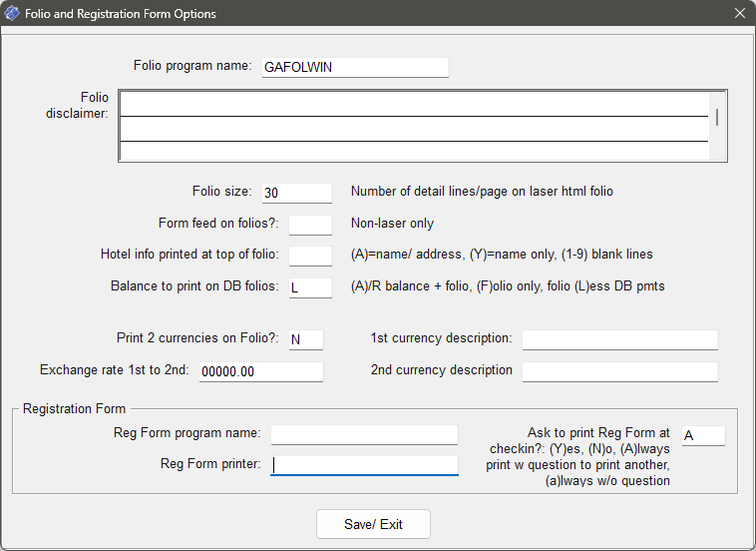Viewport: 756px width, 551px height.
Task: Click the Ask to print Reg Form field
Action: tap(702, 435)
